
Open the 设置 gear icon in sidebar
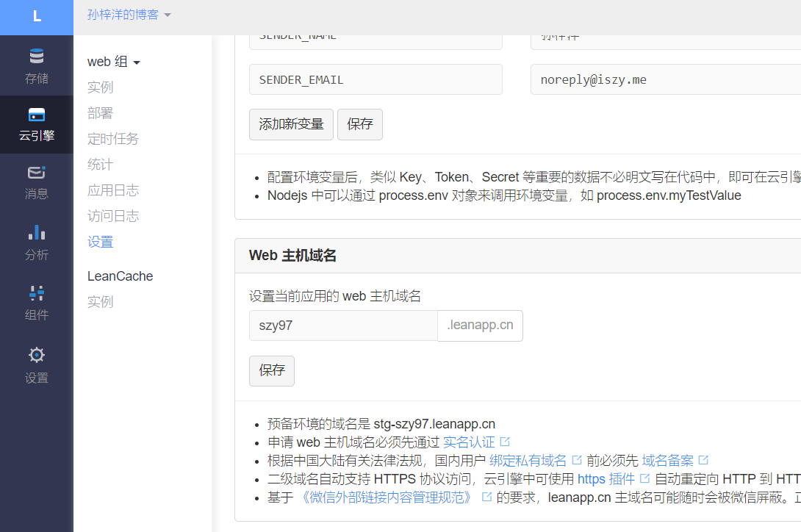coord(37,356)
